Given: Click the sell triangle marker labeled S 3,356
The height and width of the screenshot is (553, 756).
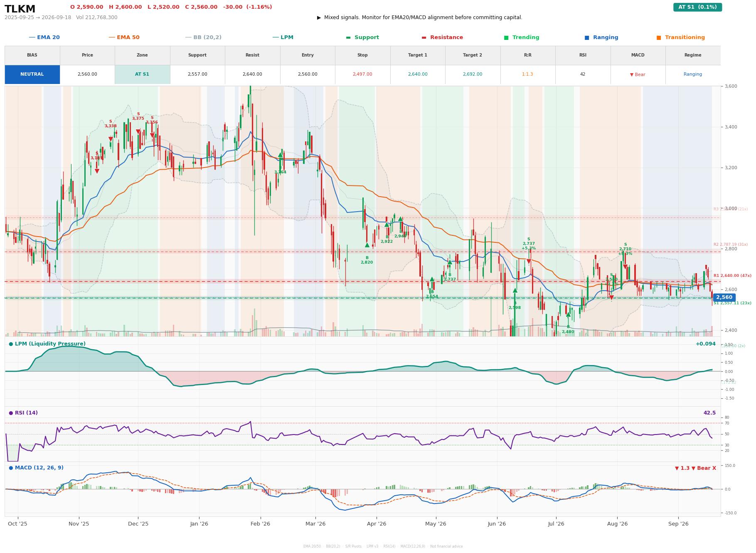Looking at the screenshot, I should [152, 135].
